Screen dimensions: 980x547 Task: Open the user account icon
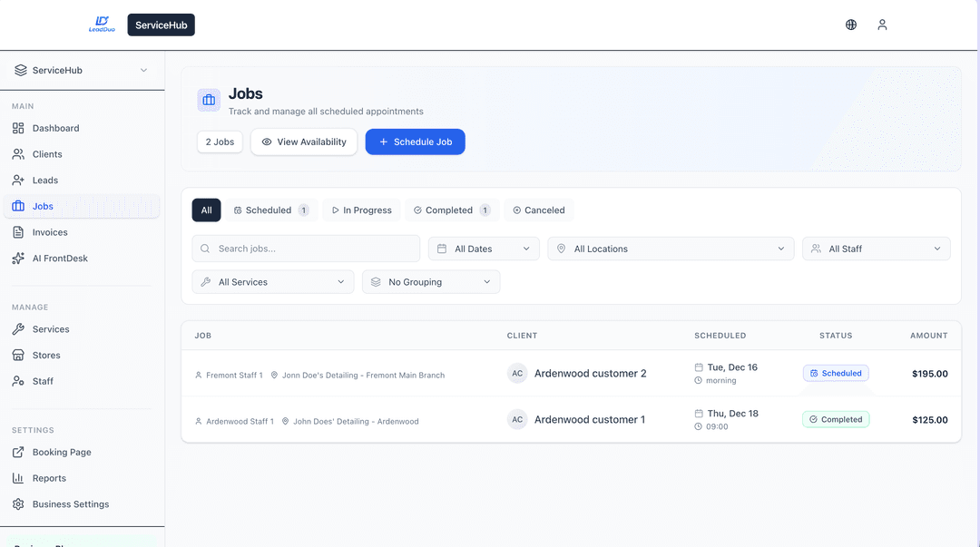(x=882, y=24)
